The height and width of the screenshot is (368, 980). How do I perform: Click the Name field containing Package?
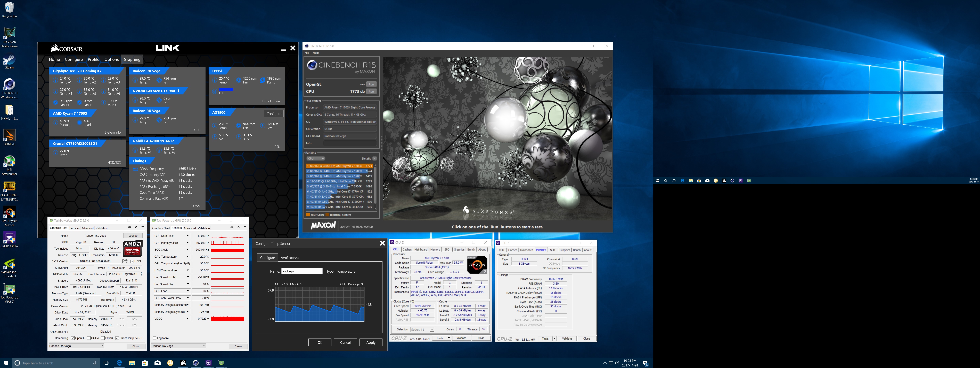pos(302,271)
